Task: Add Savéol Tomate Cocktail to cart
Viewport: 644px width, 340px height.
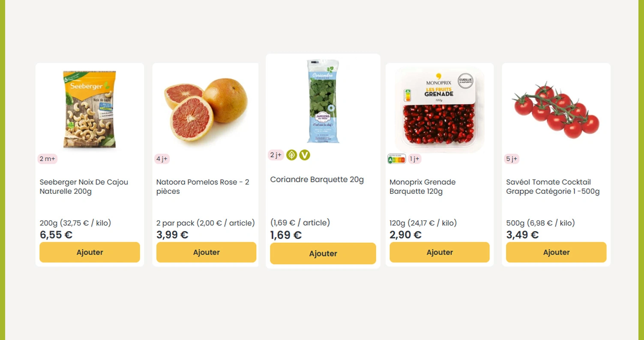Action: pos(556,252)
